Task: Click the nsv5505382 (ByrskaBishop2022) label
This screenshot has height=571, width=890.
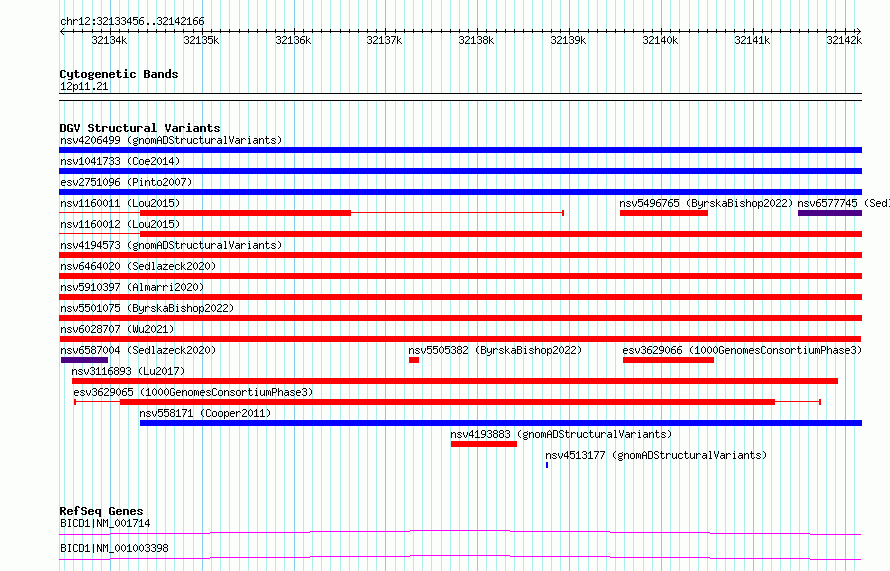Action: (495, 350)
